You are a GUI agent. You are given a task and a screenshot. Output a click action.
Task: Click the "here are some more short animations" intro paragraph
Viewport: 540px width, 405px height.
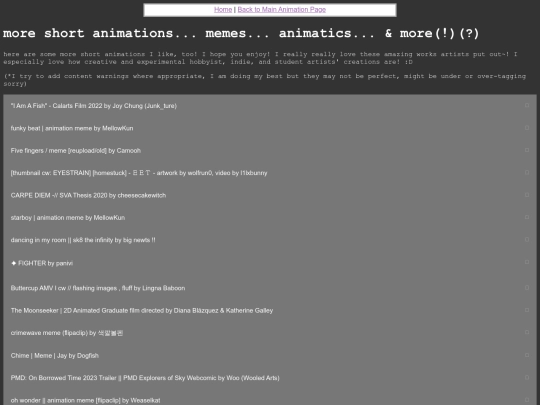pyautogui.click(x=260, y=58)
